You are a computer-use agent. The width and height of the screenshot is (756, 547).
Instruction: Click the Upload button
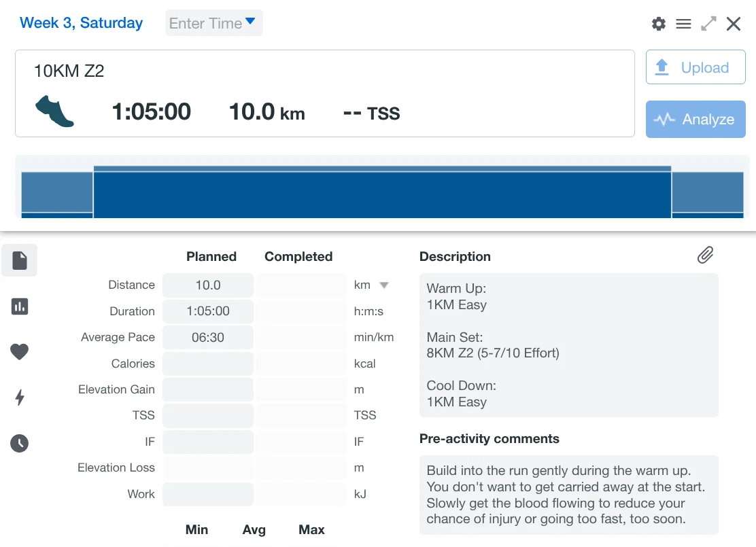[695, 67]
